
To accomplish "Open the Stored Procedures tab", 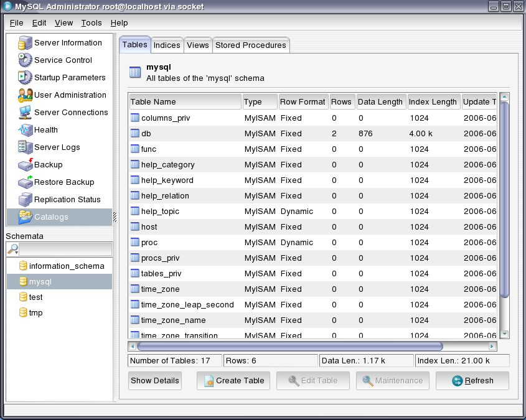I will (251, 45).
